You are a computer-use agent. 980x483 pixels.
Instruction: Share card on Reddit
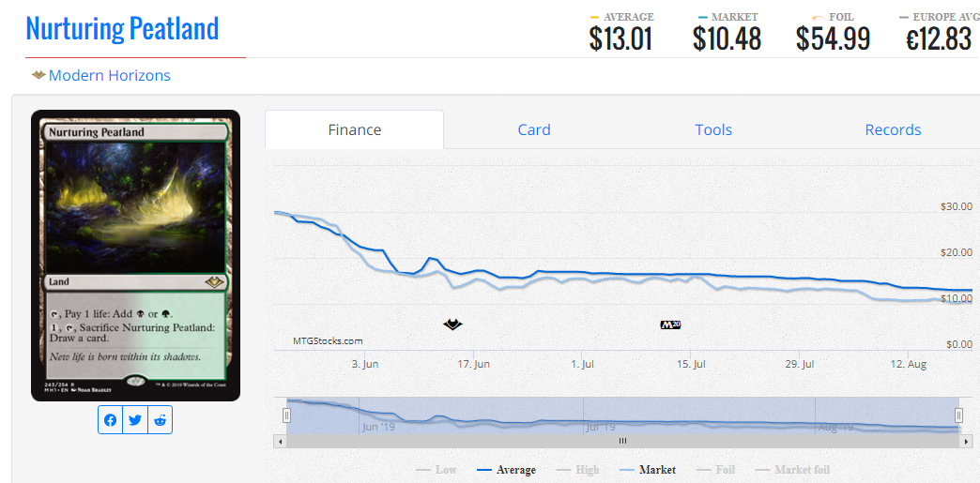point(160,420)
